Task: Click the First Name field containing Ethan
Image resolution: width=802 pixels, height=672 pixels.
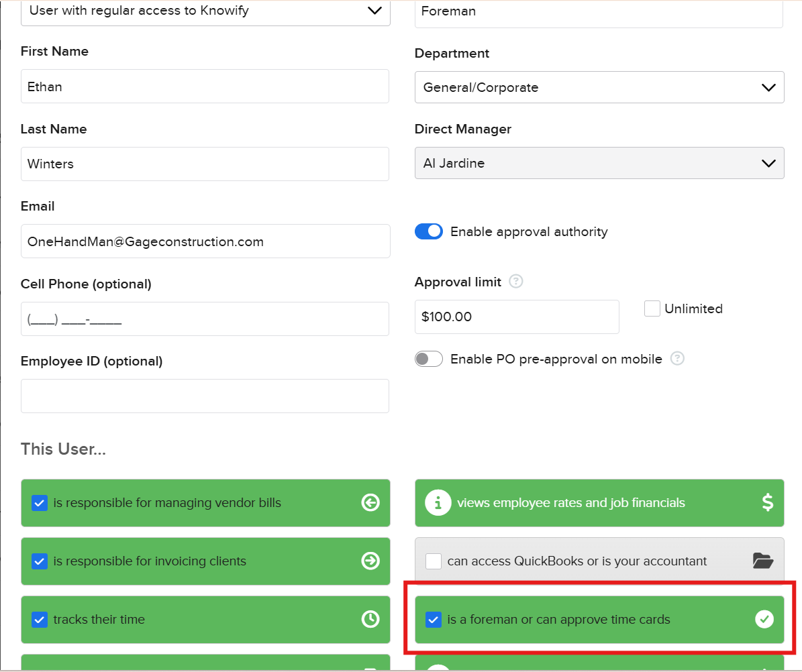Action: point(205,87)
